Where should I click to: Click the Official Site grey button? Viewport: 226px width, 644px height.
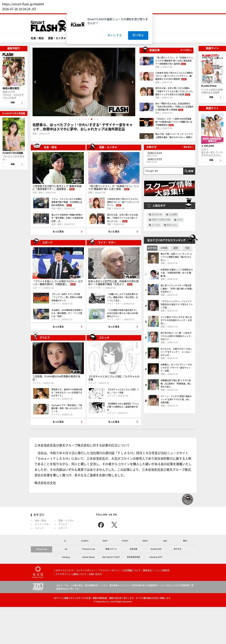(41, 549)
